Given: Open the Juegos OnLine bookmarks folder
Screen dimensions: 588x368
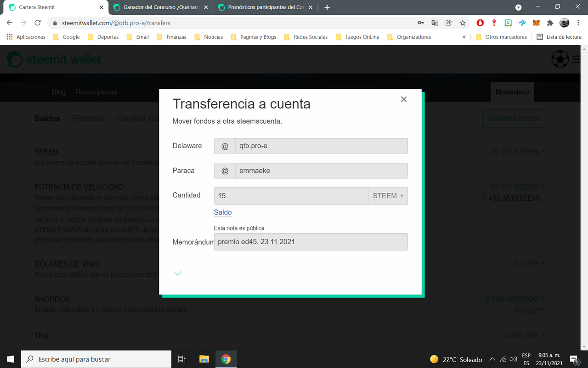Looking at the screenshot, I should pyautogui.click(x=357, y=37).
